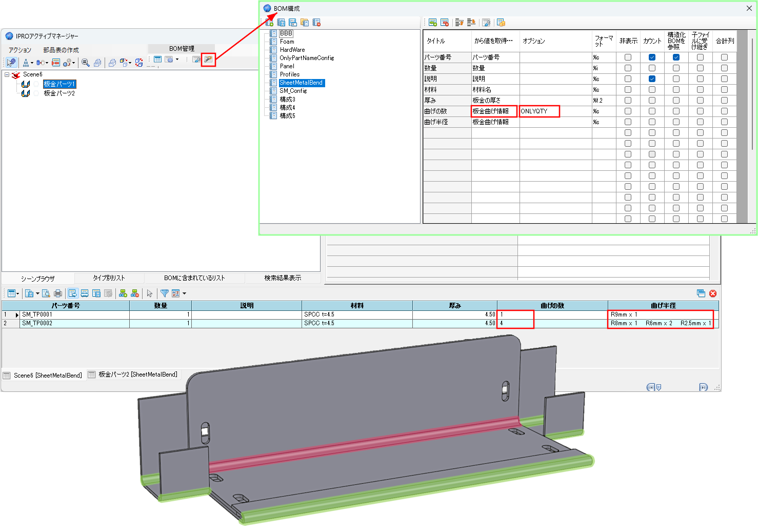Viewport: 758px width, 532px height.
Task: Click the cursor selection tool in IPRO manager toolbar
Action: pos(11,63)
